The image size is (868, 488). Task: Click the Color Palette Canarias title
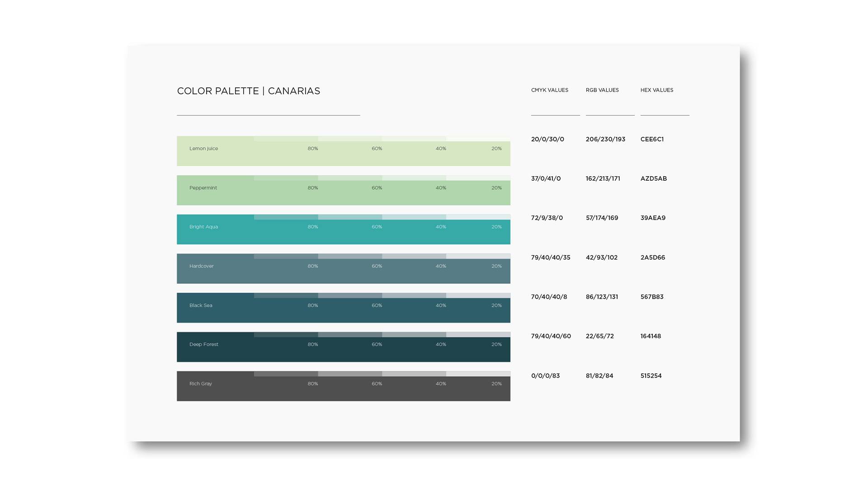[x=248, y=91]
